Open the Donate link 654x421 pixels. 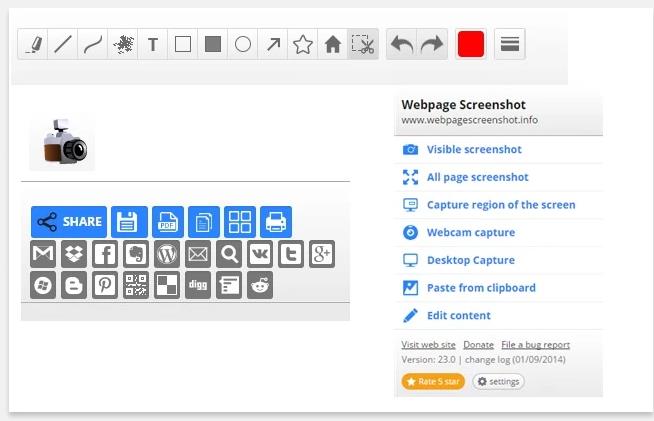point(478,345)
